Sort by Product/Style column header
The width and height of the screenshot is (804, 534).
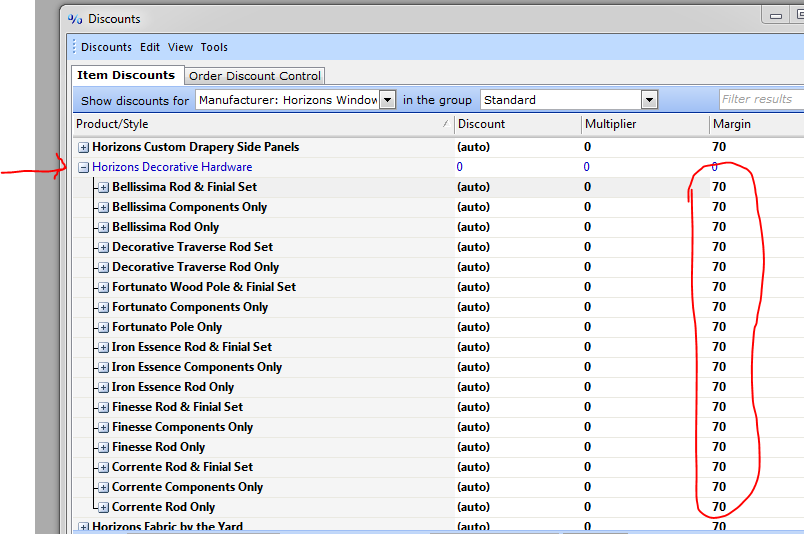[263, 124]
